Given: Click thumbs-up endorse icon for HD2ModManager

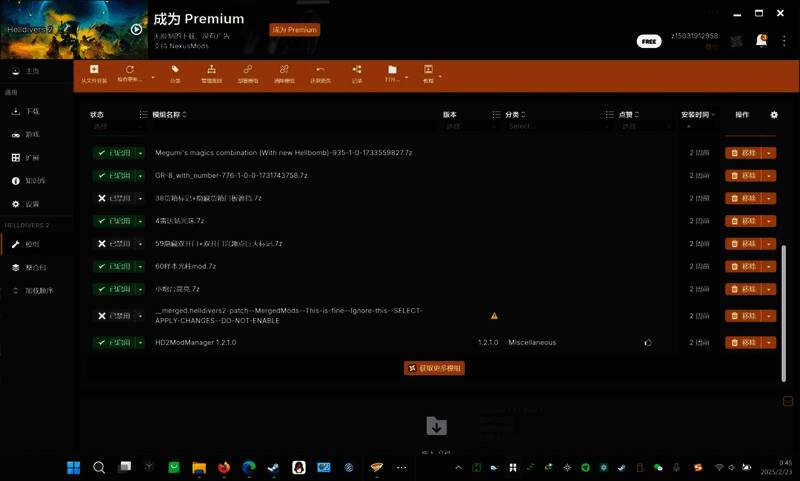Looking at the screenshot, I should tap(648, 342).
